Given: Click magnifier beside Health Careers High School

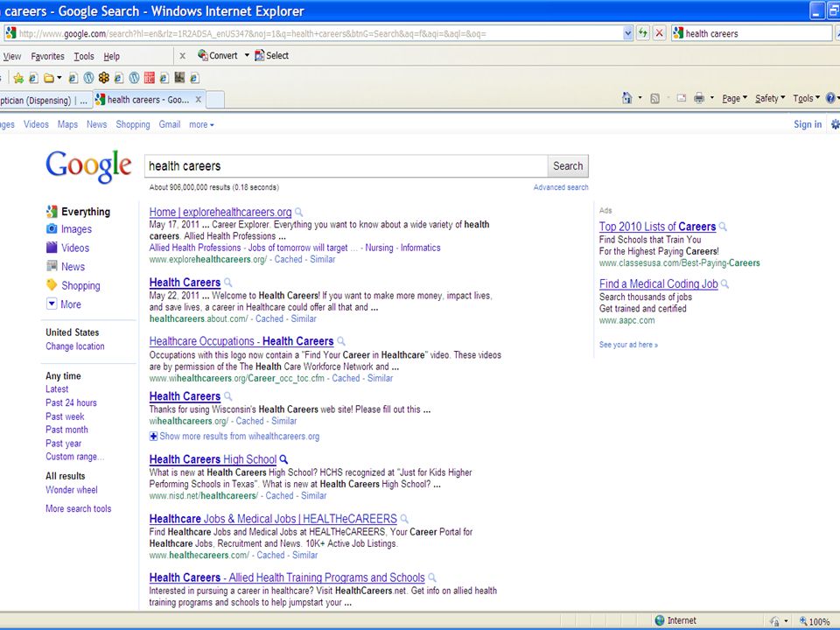Looking at the screenshot, I should (283, 459).
